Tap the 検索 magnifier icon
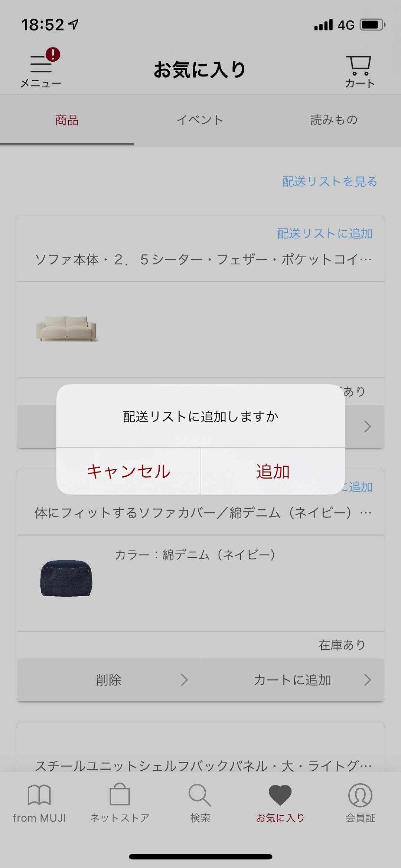401x868 pixels. tap(200, 795)
